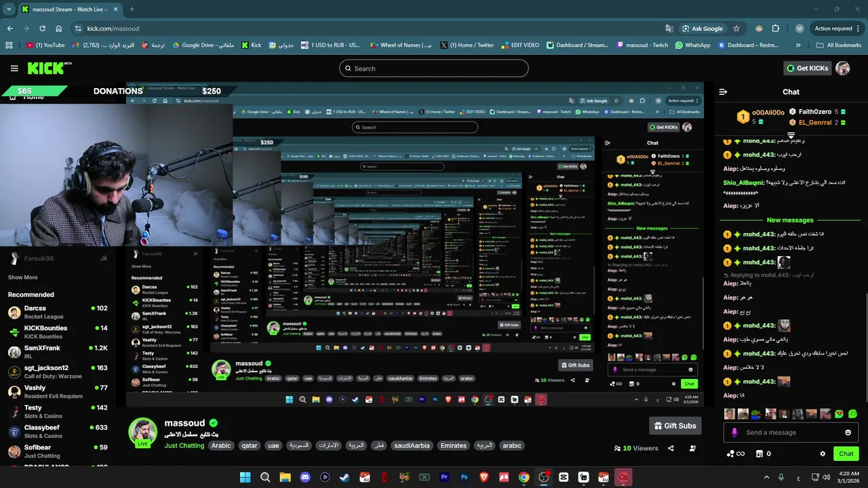Click the KICK logo to go home
Image resolution: width=868 pixels, height=488 pixels.
tap(49, 68)
